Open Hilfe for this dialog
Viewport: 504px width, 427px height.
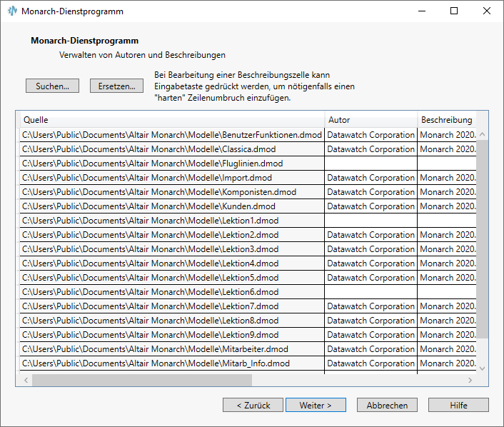coord(458,405)
